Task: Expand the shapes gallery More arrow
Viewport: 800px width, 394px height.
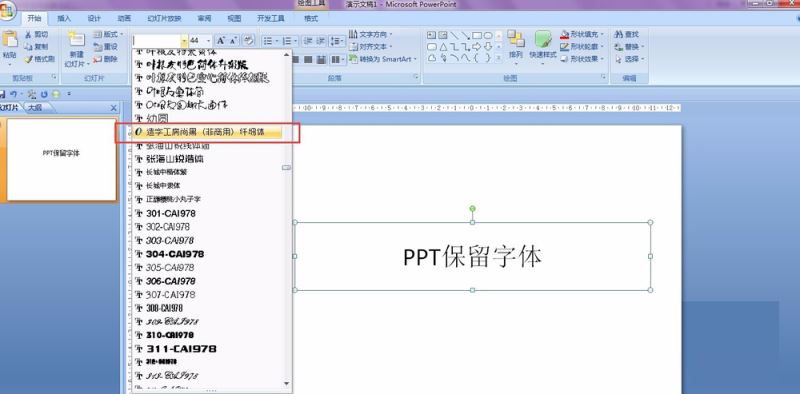Action: [x=498, y=59]
